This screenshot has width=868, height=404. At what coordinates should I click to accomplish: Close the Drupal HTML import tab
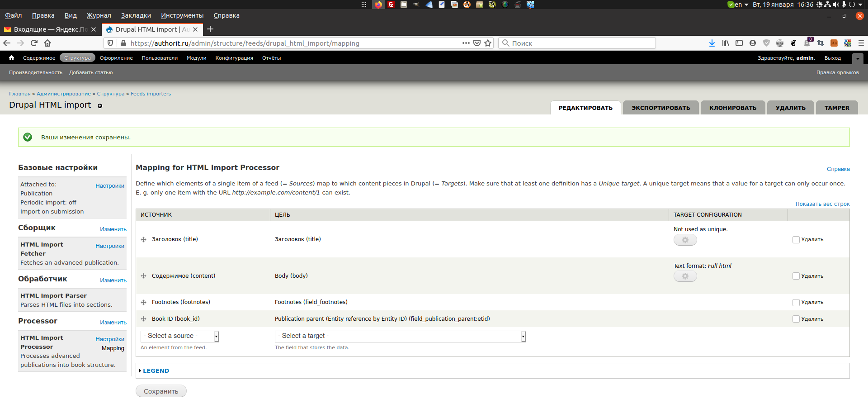[x=195, y=29]
